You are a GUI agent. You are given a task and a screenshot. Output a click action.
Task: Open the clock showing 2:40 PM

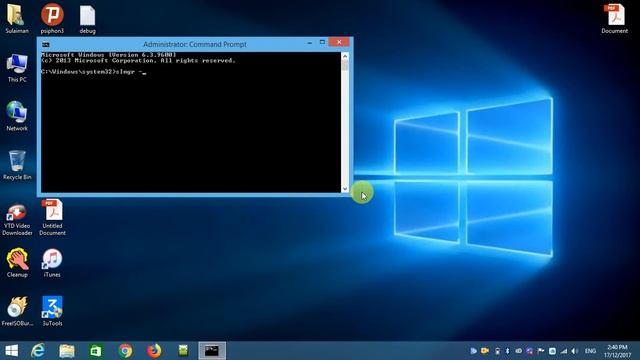[x=617, y=351]
